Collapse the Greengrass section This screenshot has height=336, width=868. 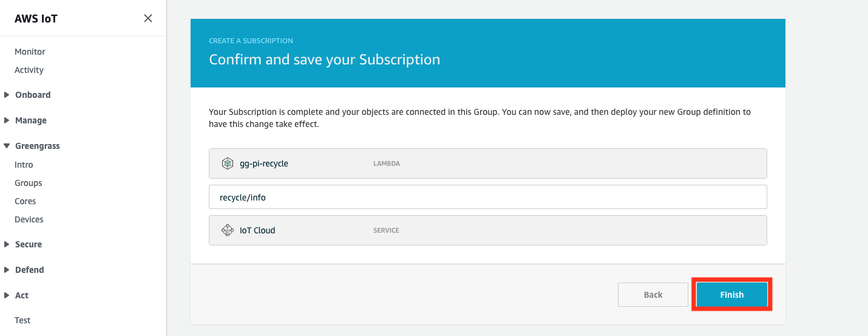[7, 146]
